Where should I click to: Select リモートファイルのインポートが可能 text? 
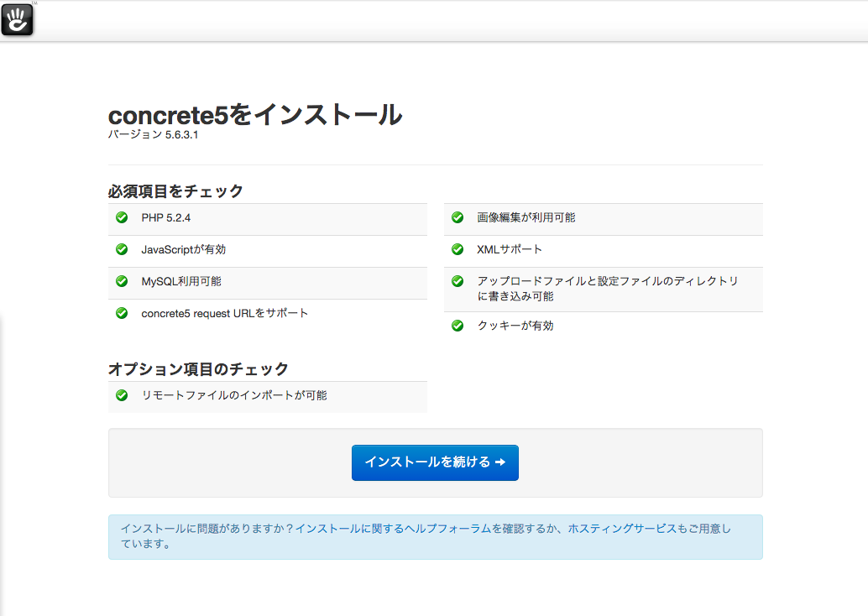click(234, 395)
